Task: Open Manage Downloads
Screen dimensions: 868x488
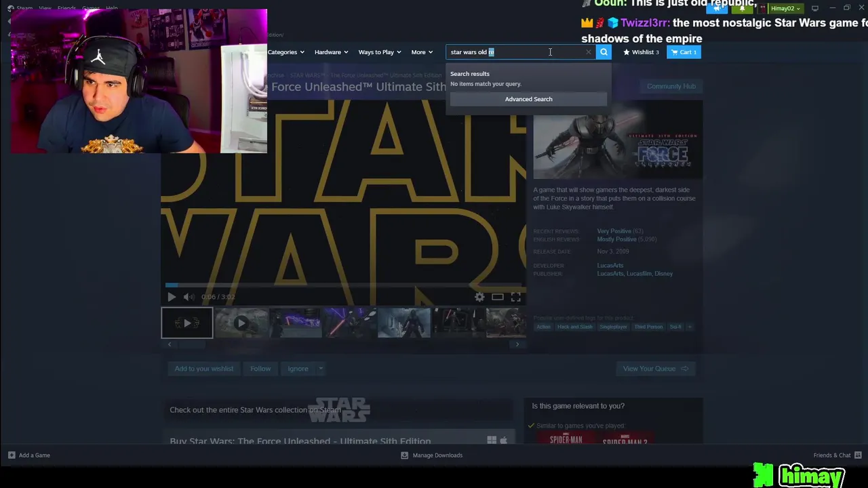Action: pos(432,455)
